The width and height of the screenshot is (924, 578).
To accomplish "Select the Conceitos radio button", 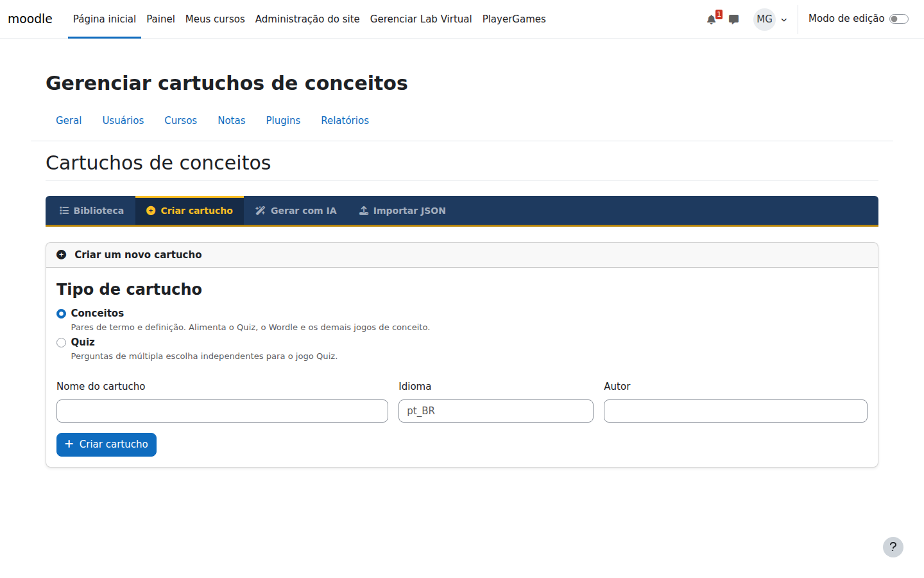I will click(x=62, y=314).
